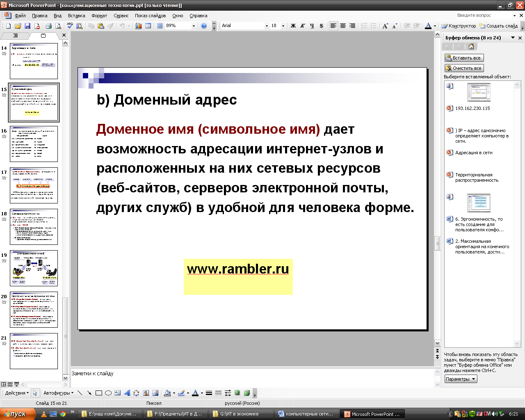Viewport: 525px width, 420px height.
Task: Insert a Text Box from drawing toolbar
Action: click(117, 393)
